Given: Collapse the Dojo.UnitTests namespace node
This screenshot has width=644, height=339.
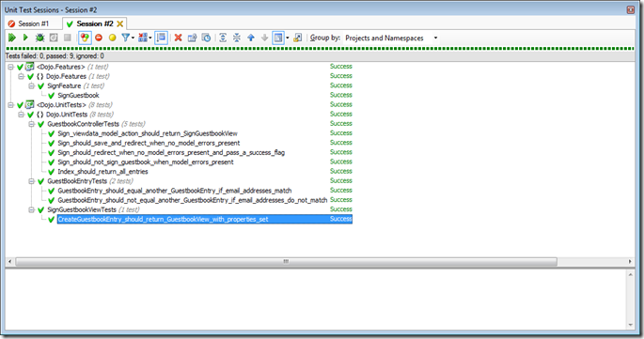Looking at the screenshot, I should 21,115.
